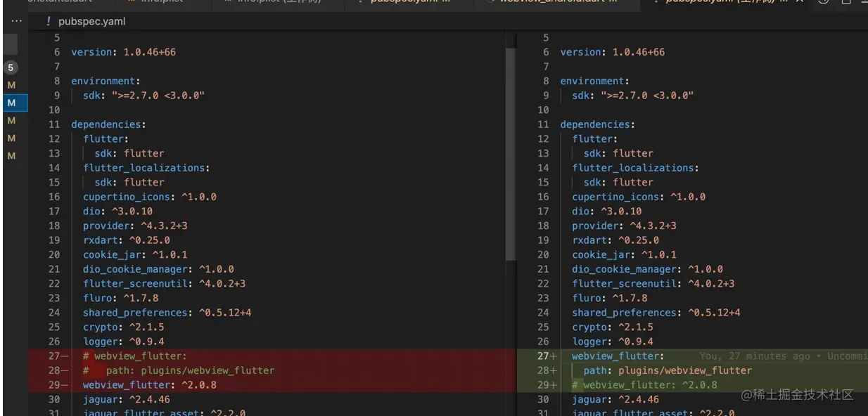868x416 pixels.
Task: Click the pubspec.yaml breadcrumb label
Action: point(91,22)
